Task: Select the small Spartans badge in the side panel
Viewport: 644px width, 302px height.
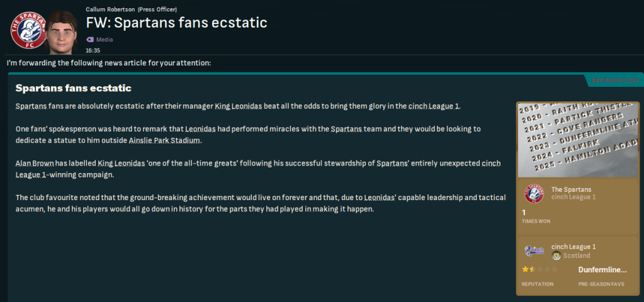Action: point(534,193)
